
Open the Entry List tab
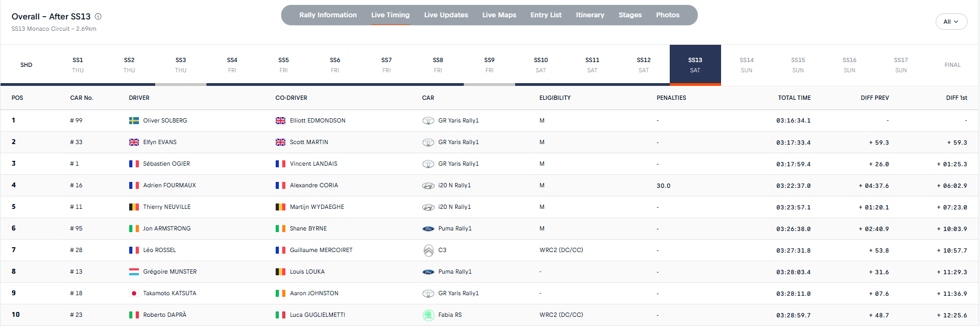545,15
